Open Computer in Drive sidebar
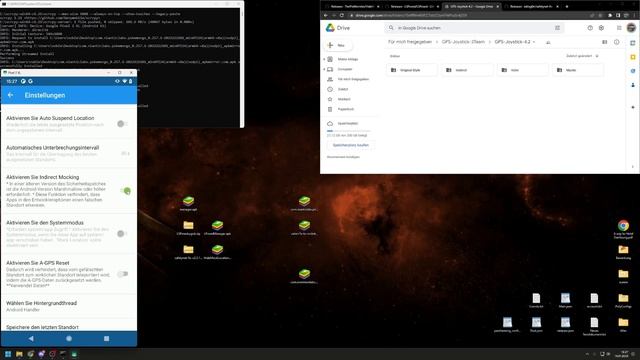This screenshot has width=640, height=360. point(345,69)
